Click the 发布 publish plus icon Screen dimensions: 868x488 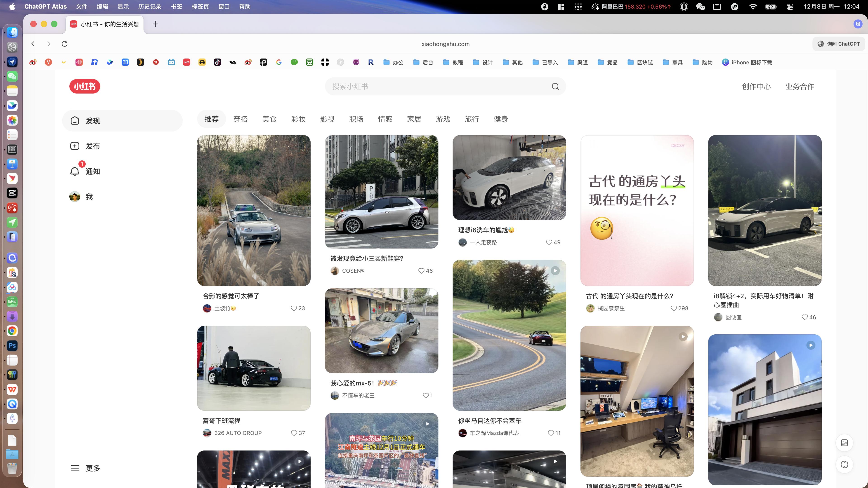pyautogui.click(x=74, y=146)
